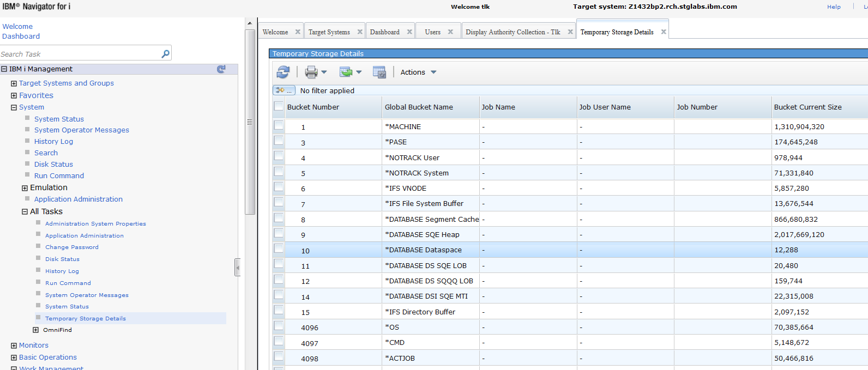Close the Display Authority Collection tab

570,32
